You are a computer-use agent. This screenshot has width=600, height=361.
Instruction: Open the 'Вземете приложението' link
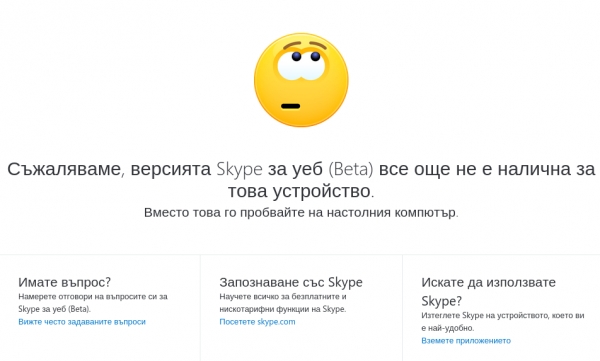click(x=466, y=341)
